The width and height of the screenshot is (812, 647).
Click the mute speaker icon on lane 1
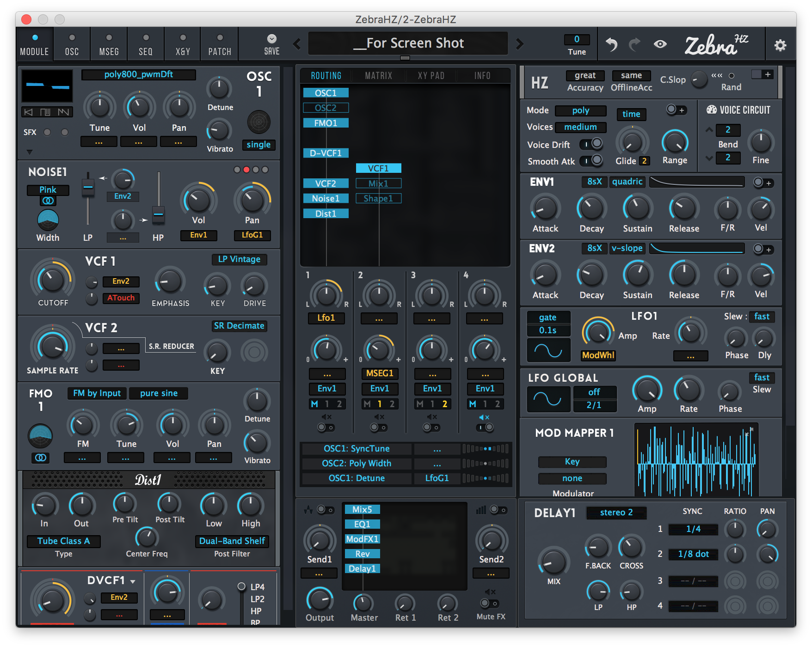click(326, 417)
